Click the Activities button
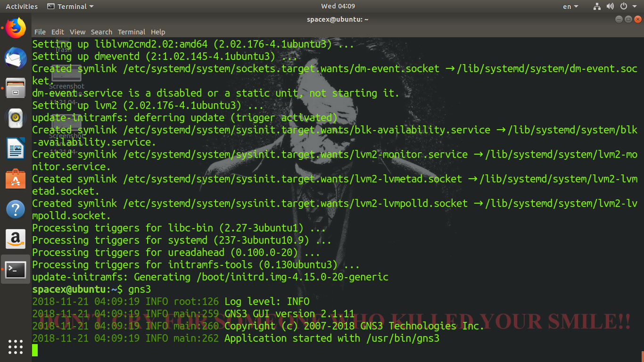This screenshot has width=644, height=362. 22,7
